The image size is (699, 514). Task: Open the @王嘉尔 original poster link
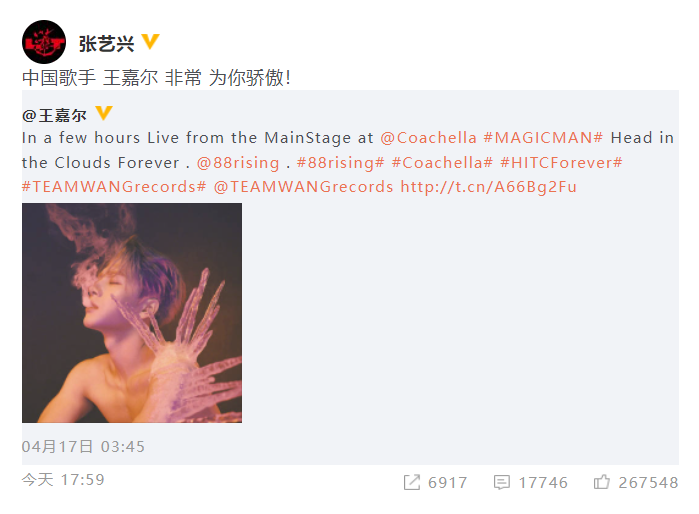[x=54, y=115]
